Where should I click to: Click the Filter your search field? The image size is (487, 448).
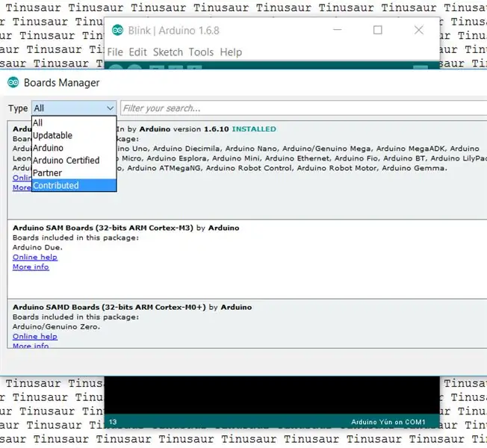point(304,108)
